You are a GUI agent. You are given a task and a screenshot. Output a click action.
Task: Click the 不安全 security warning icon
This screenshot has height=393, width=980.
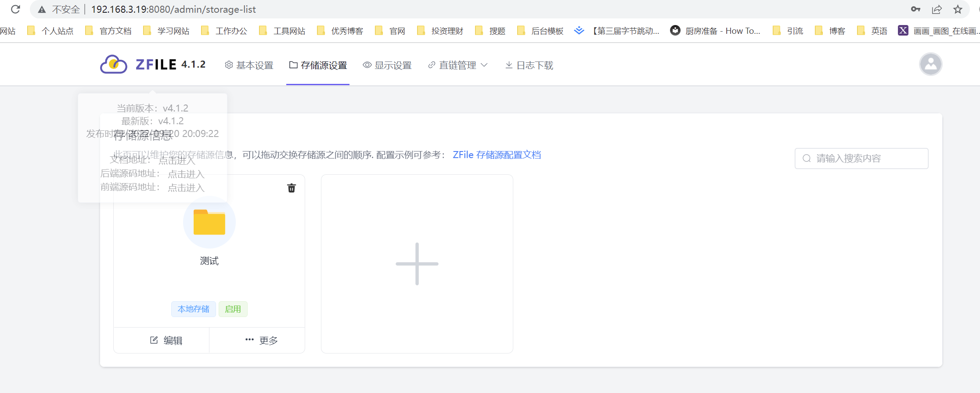[x=42, y=9]
